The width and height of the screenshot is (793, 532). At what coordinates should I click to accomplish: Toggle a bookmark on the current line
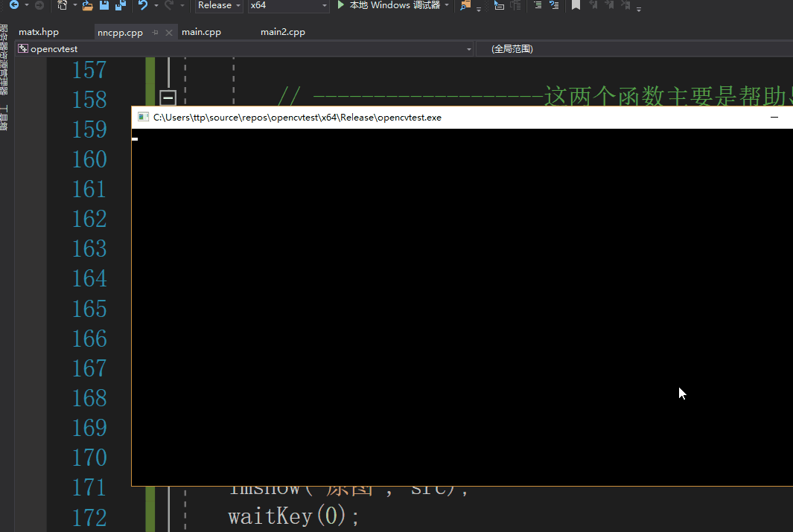point(576,5)
